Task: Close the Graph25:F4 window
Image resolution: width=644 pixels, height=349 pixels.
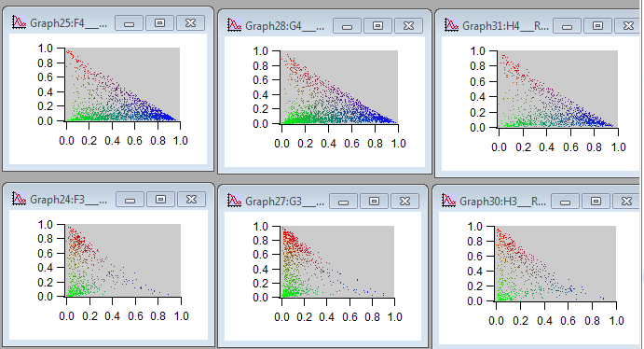Action: pos(190,23)
